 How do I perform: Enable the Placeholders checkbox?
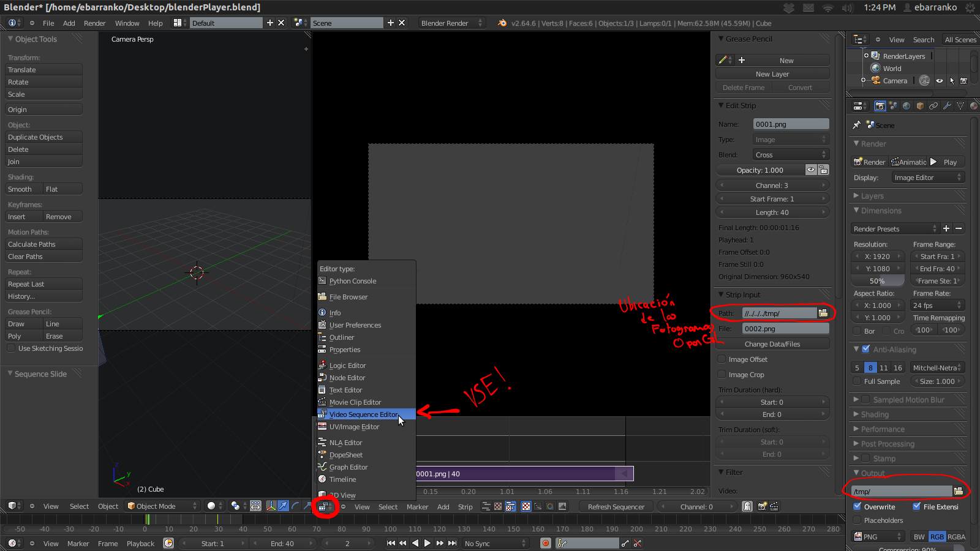(x=858, y=520)
